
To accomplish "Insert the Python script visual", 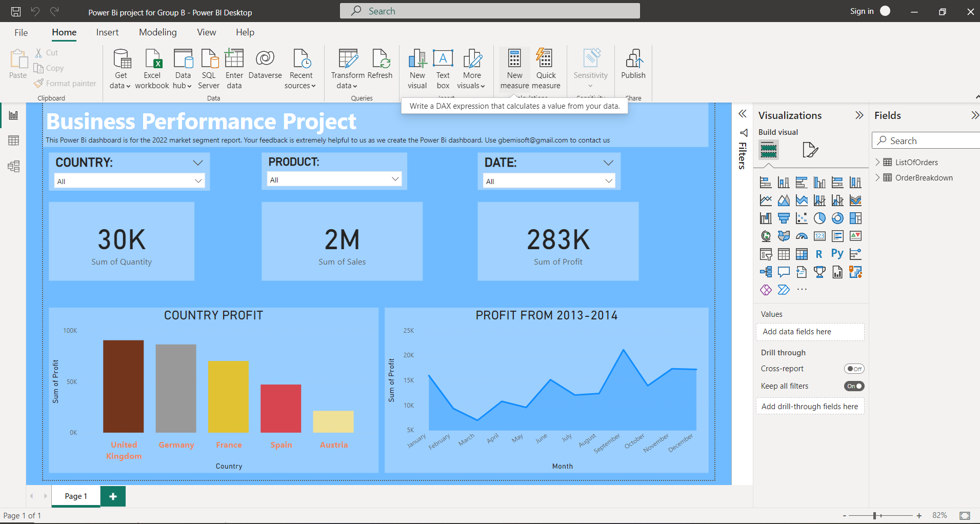I will [837, 253].
